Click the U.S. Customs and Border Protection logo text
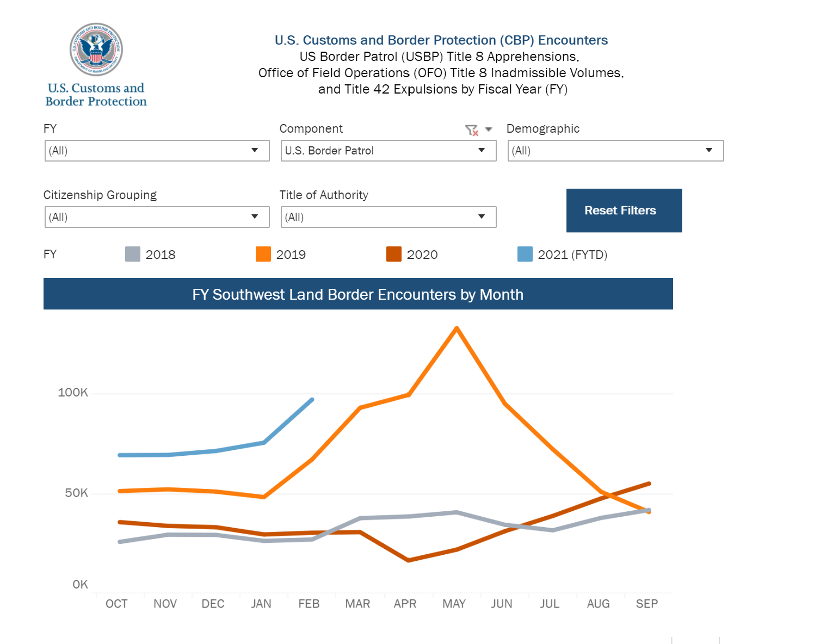The image size is (814, 644). 96,95
